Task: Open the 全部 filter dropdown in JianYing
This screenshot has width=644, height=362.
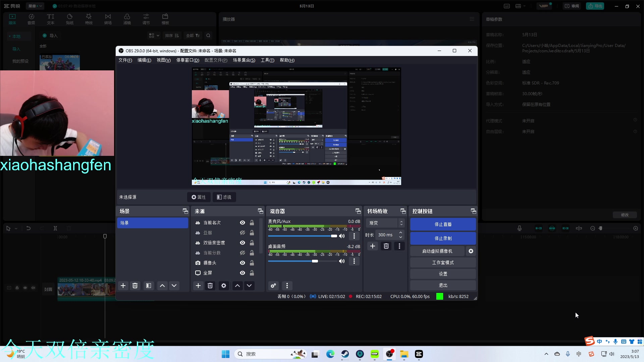Action: tap(193, 36)
